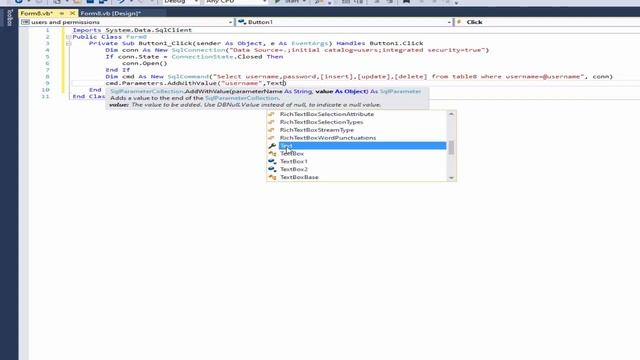
Task: Switch to the Form8.vb code tab
Action: (x=36, y=13)
